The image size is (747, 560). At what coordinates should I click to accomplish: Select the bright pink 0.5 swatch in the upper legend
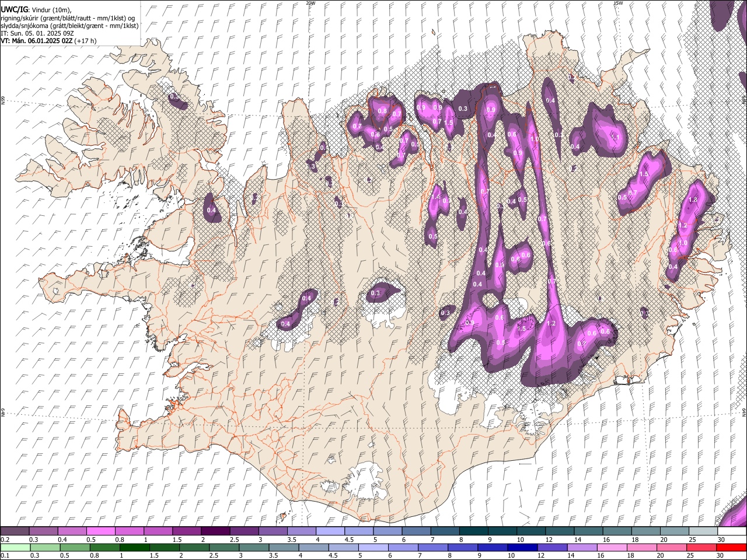click(100, 531)
